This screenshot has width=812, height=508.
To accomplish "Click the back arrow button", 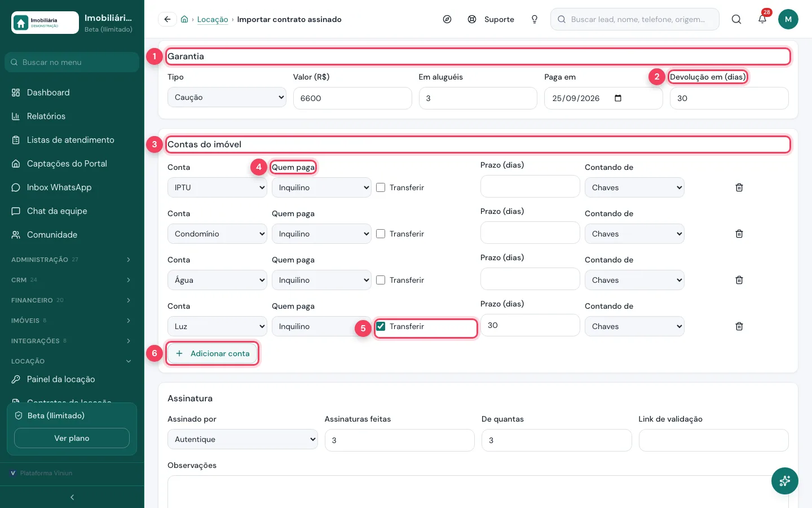I will click(167, 19).
